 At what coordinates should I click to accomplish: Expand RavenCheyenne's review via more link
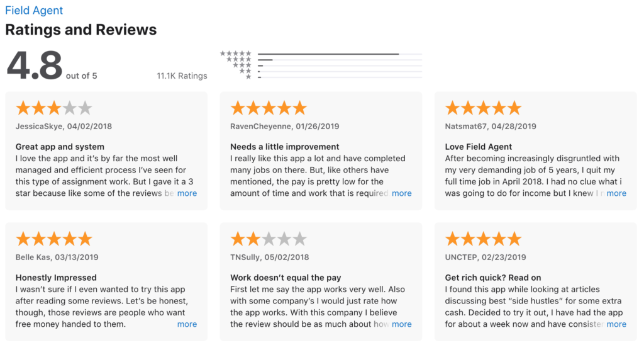(402, 193)
